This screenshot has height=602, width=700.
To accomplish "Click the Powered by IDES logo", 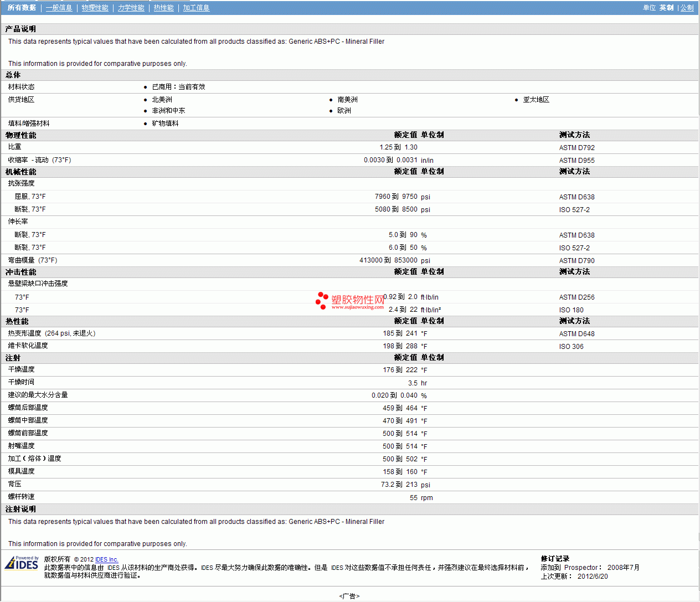I will (x=22, y=563).
